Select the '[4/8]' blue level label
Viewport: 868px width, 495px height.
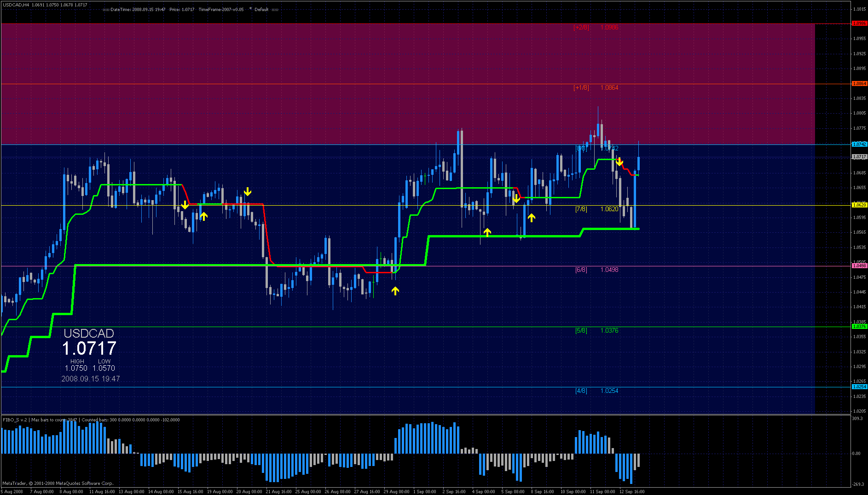581,391
